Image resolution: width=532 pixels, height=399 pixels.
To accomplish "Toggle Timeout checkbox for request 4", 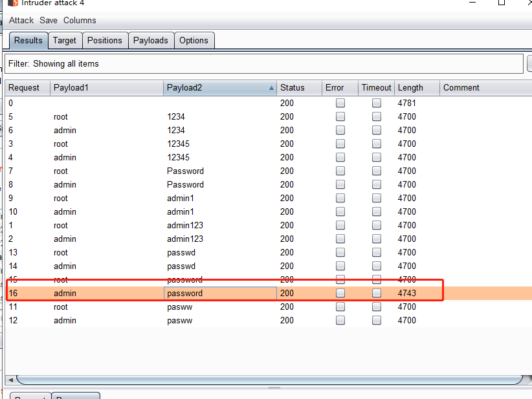I will tap(377, 157).
